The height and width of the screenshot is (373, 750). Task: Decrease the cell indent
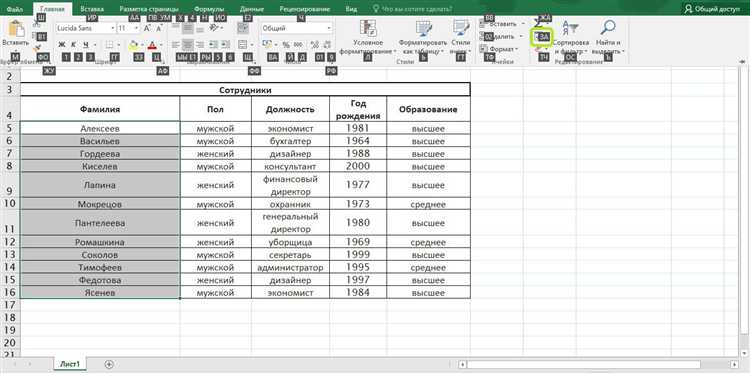coord(213,45)
